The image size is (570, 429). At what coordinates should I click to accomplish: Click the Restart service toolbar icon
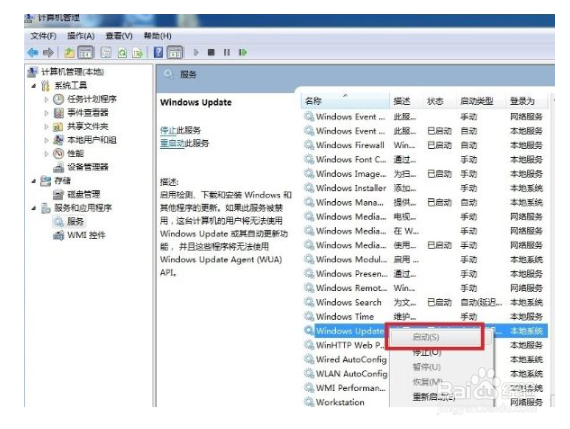243,52
